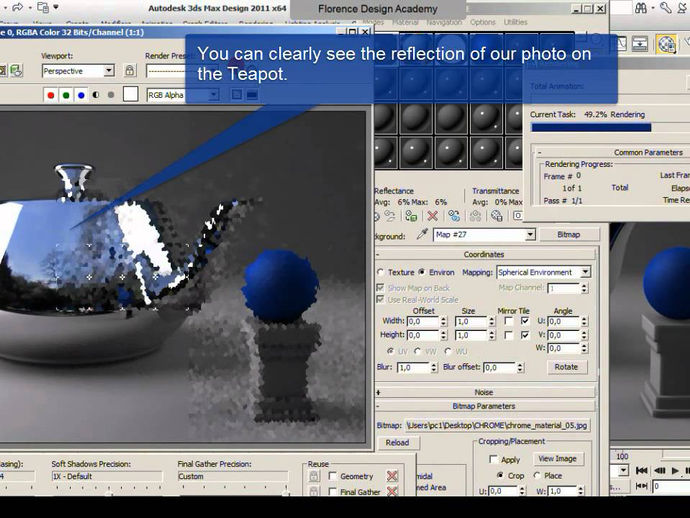Click the Blur offset input field
This screenshot has height=518, width=690.
[500, 367]
